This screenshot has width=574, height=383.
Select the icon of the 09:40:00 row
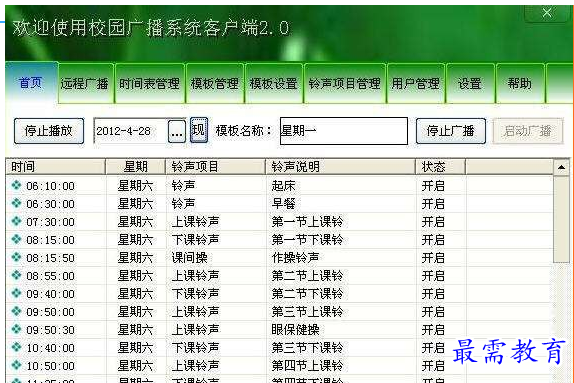coord(16,293)
